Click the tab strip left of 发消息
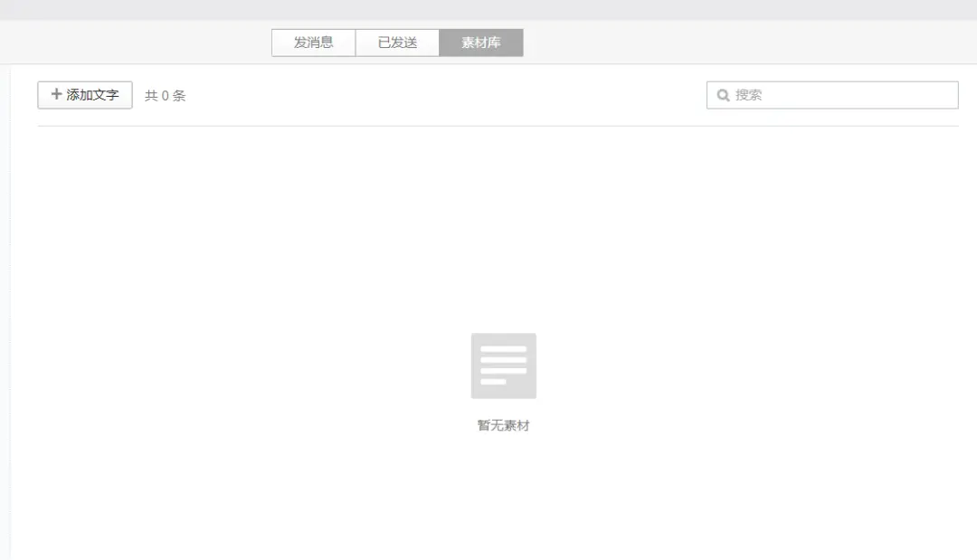The height and width of the screenshot is (560, 977). [136, 43]
